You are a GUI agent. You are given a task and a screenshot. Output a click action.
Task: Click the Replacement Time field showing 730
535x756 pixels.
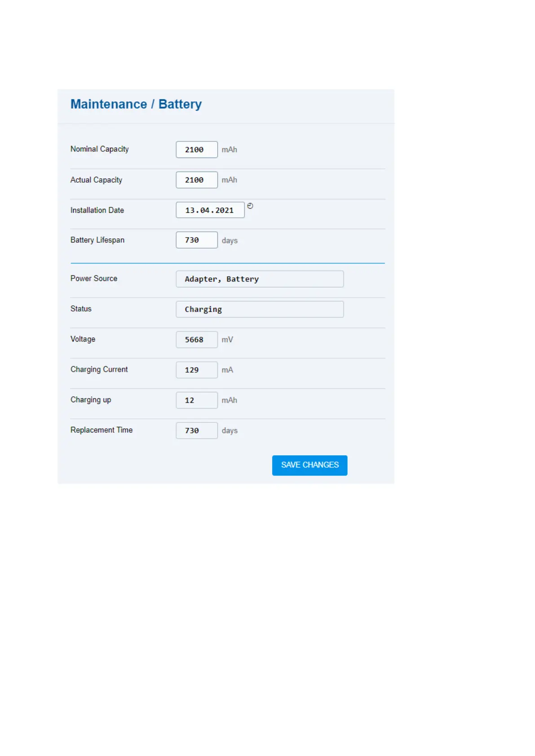point(197,431)
